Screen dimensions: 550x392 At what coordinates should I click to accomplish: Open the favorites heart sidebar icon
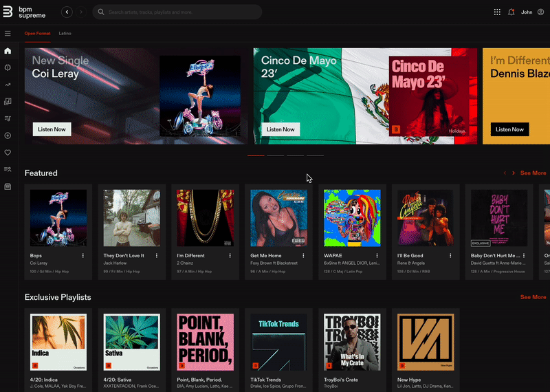(8, 152)
